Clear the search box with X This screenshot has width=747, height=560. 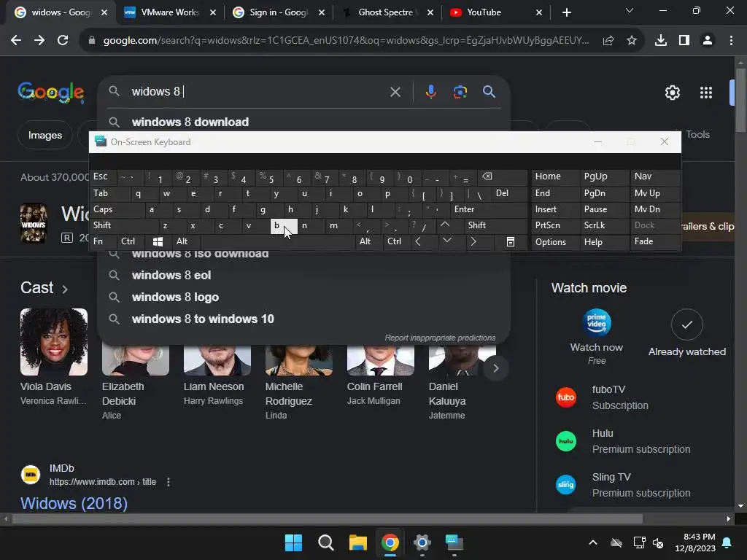click(395, 91)
